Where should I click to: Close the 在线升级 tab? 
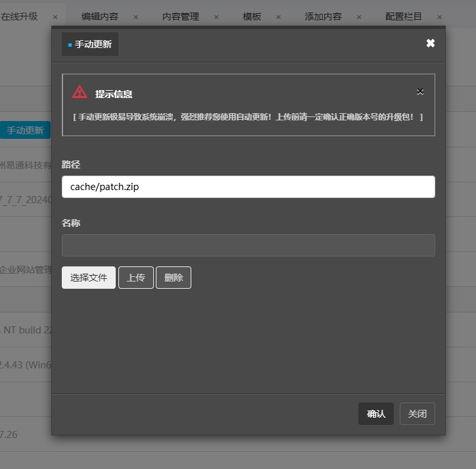[55, 17]
